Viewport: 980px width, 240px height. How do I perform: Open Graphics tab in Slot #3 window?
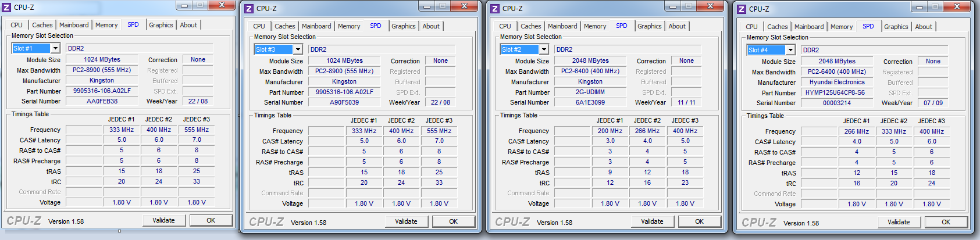pyautogui.click(x=404, y=26)
